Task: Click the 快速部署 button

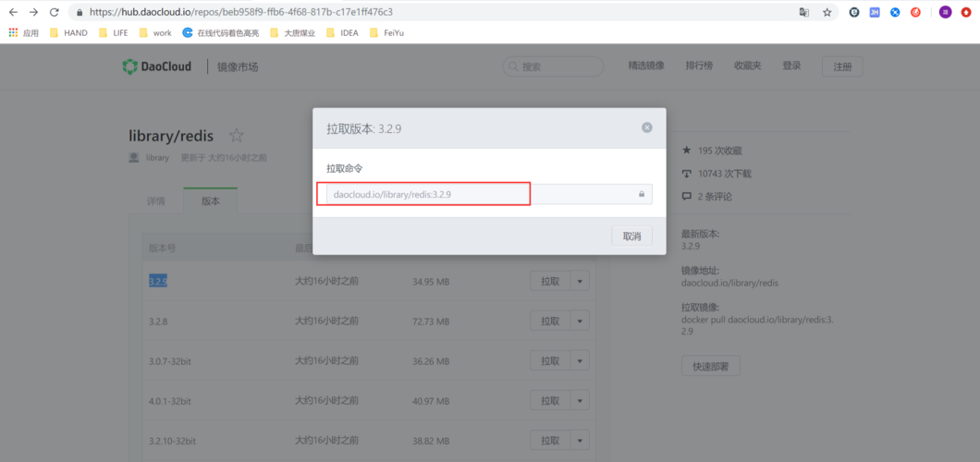Action: (x=711, y=366)
